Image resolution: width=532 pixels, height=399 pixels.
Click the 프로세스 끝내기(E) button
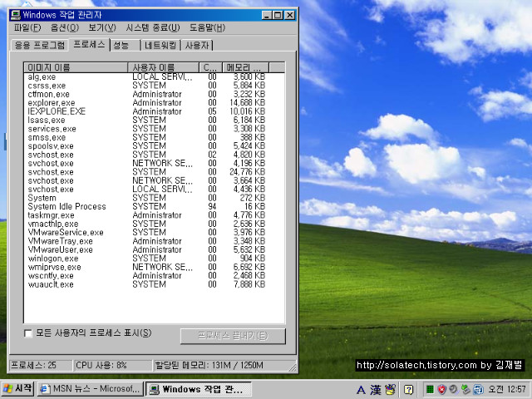[x=233, y=336]
